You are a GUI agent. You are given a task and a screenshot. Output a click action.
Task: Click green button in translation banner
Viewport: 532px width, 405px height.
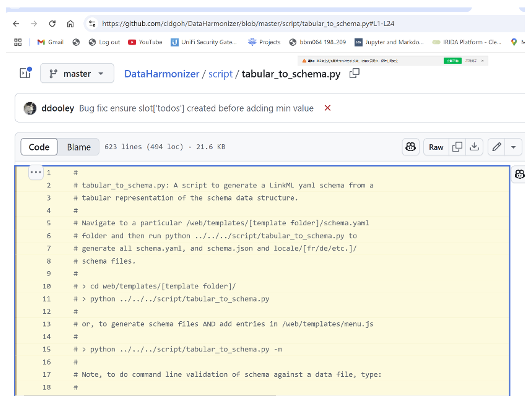pos(453,61)
